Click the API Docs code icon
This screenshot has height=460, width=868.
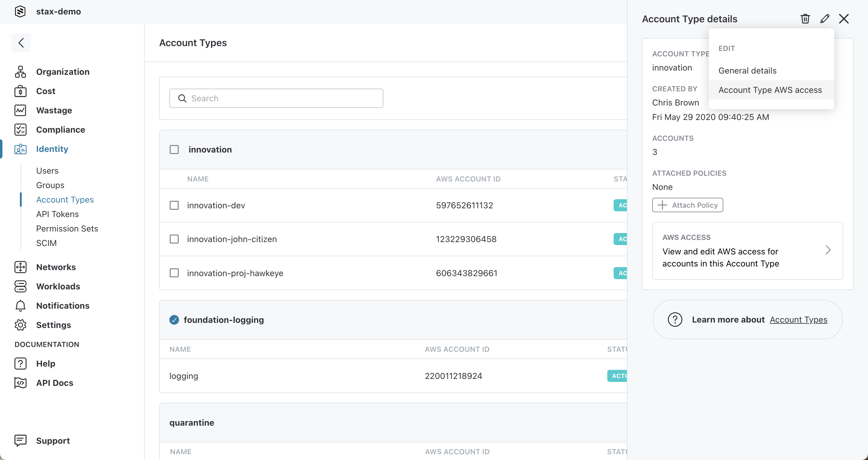(20, 383)
